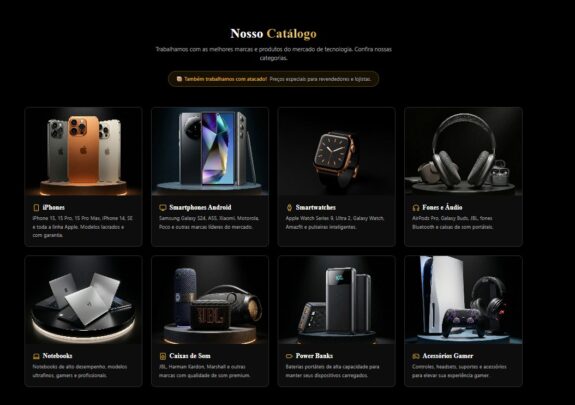Click the headphone icon beside Fones e Áudio

tap(416, 208)
